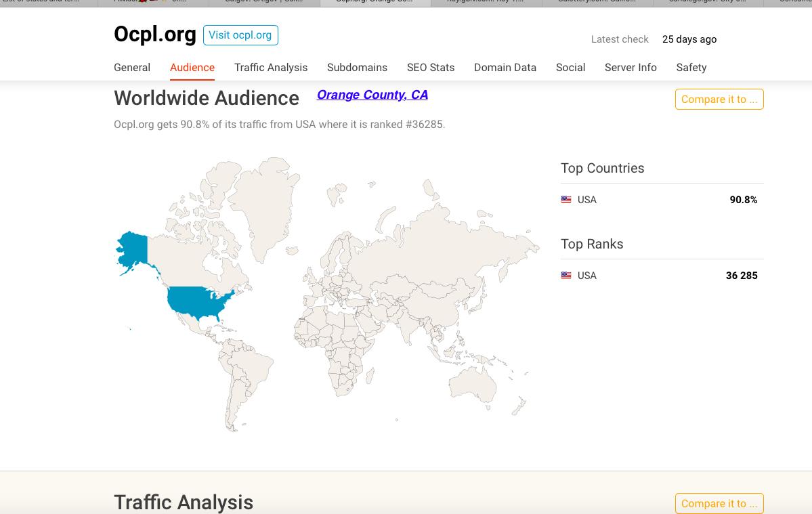Click the 25 days ago text
This screenshot has width=812, height=514.
(689, 39)
